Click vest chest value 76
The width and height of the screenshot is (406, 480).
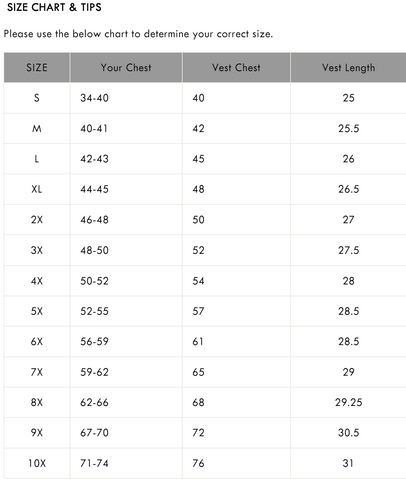tap(198, 463)
